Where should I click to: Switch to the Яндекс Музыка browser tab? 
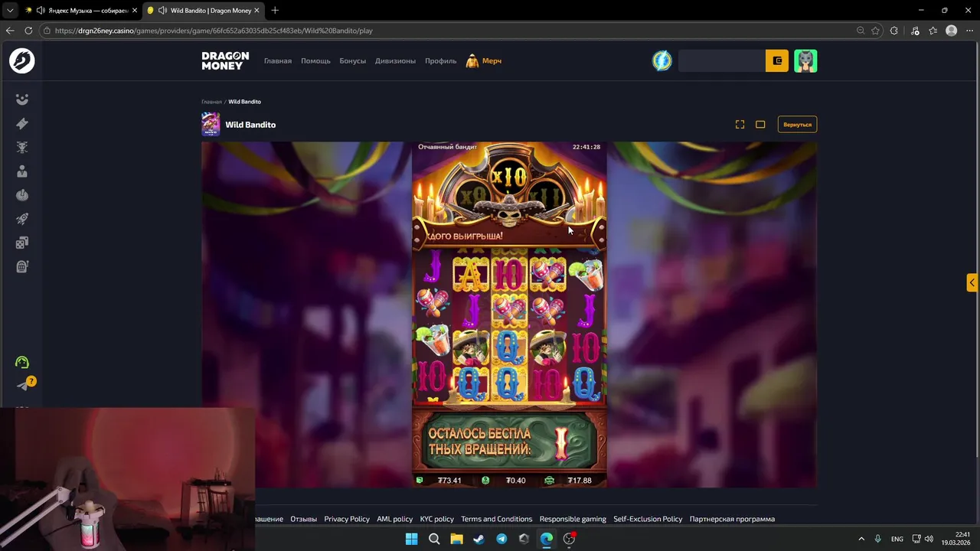(x=80, y=11)
